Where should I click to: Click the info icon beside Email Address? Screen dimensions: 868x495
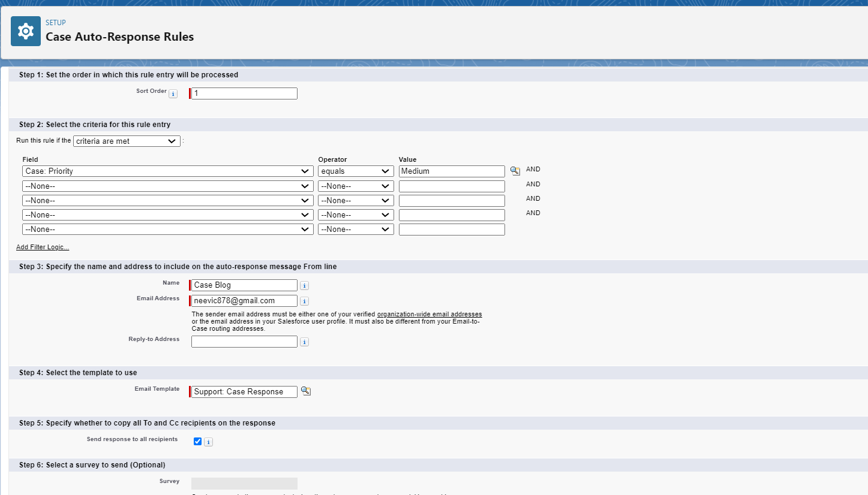[304, 301]
